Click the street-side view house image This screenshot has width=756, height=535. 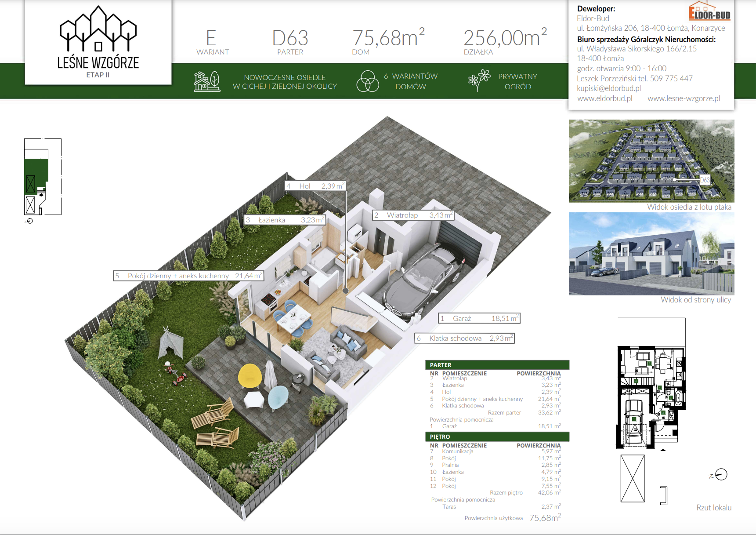pyautogui.click(x=651, y=254)
